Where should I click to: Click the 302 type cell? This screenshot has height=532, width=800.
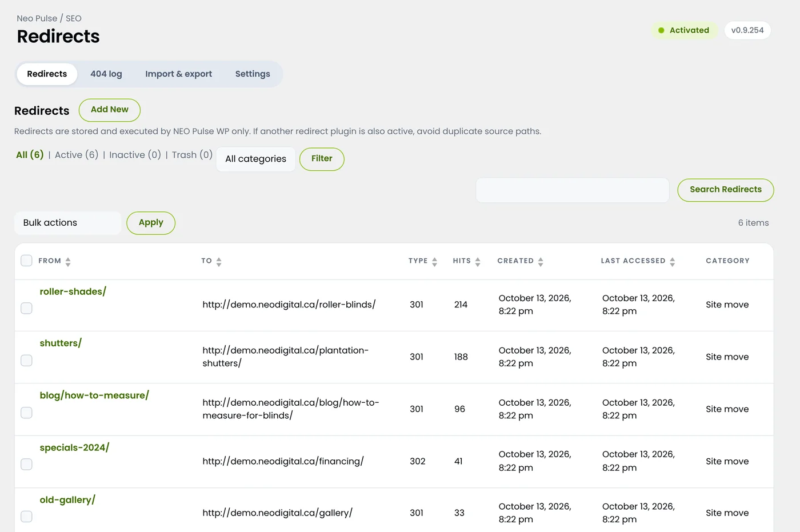(417, 461)
